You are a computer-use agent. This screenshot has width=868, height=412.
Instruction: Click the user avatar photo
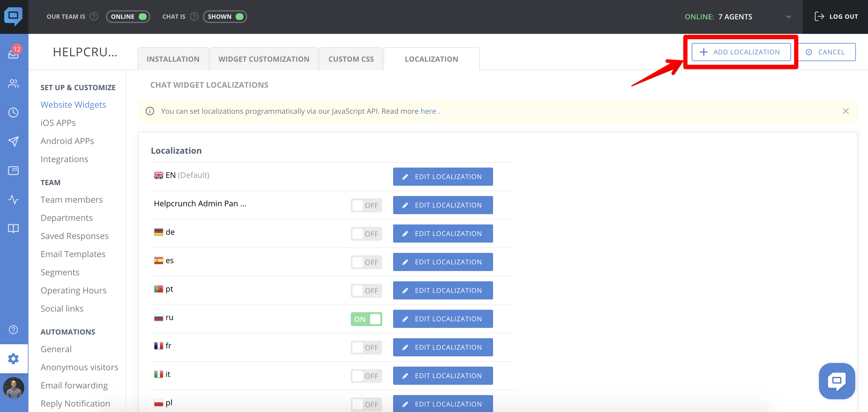(14, 388)
